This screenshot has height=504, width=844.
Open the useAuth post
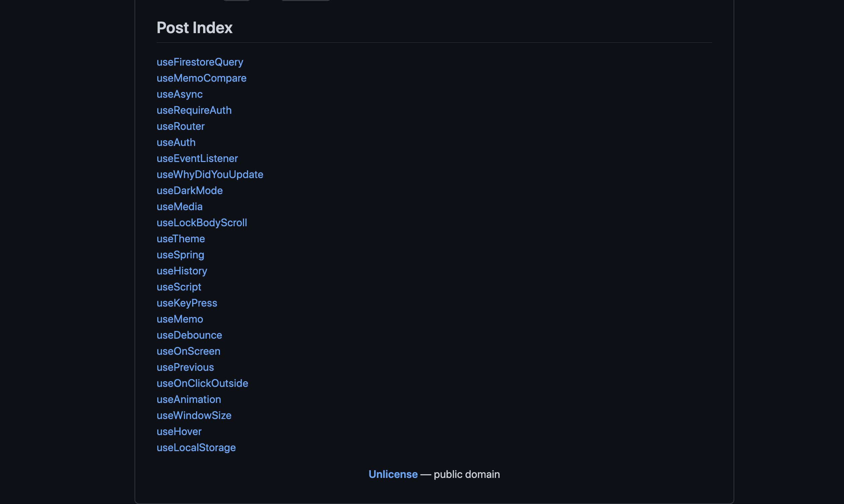pos(176,142)
